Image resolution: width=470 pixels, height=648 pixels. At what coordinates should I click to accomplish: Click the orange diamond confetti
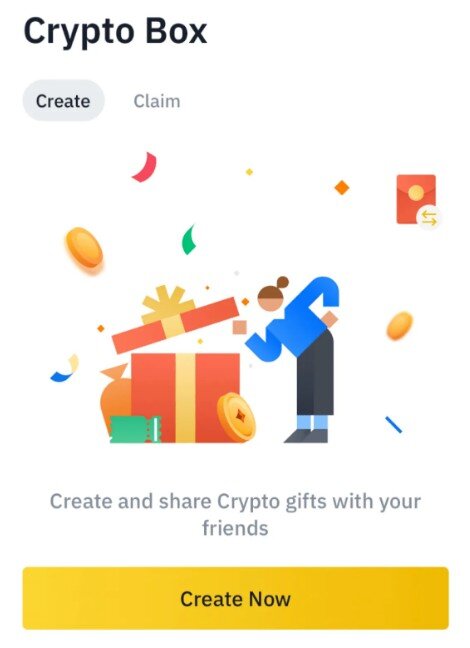pyautogui.click(x=342, y=187)
